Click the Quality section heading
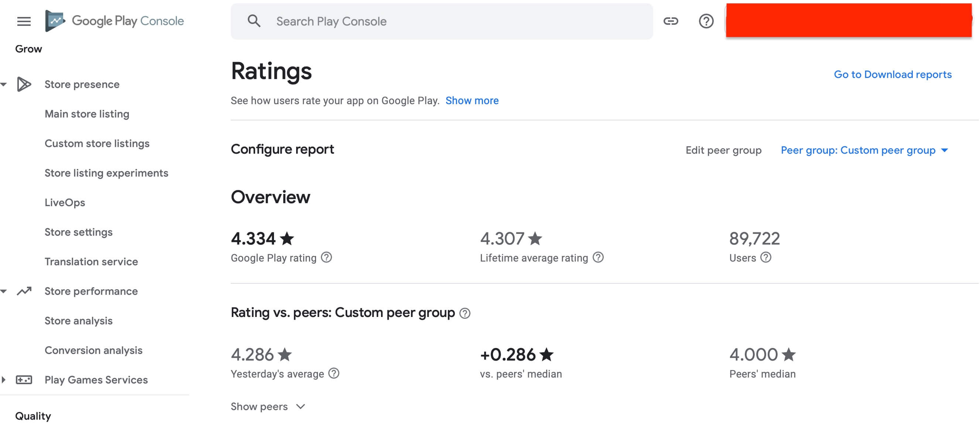Image resolution: width=980 pixels, height=430 pixels. [x=33, y=416]
